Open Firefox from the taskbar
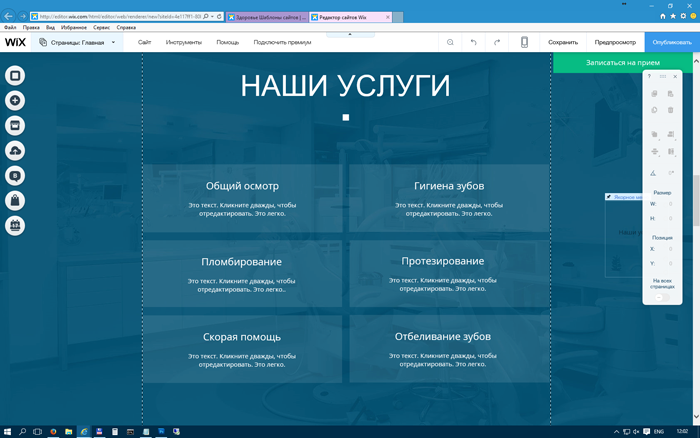The width and height of the screenshot is (700, 438). [53, 432]
